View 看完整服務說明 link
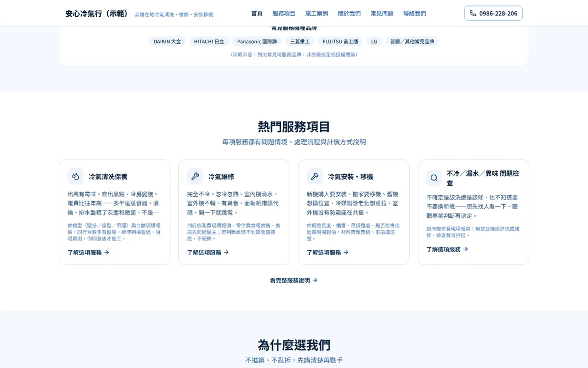This screenshot has height=368, width=588. coord(294,280)
